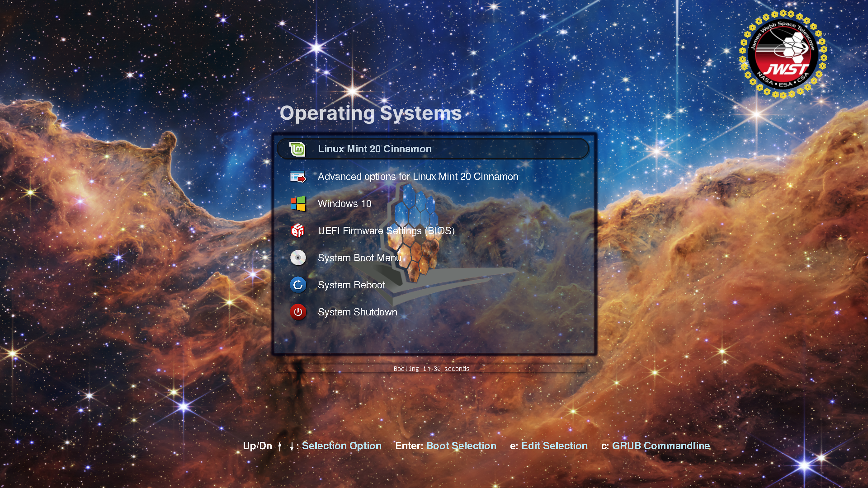Click the Linux Mint logo icon
868x488 pixels.
coord(297,149)
